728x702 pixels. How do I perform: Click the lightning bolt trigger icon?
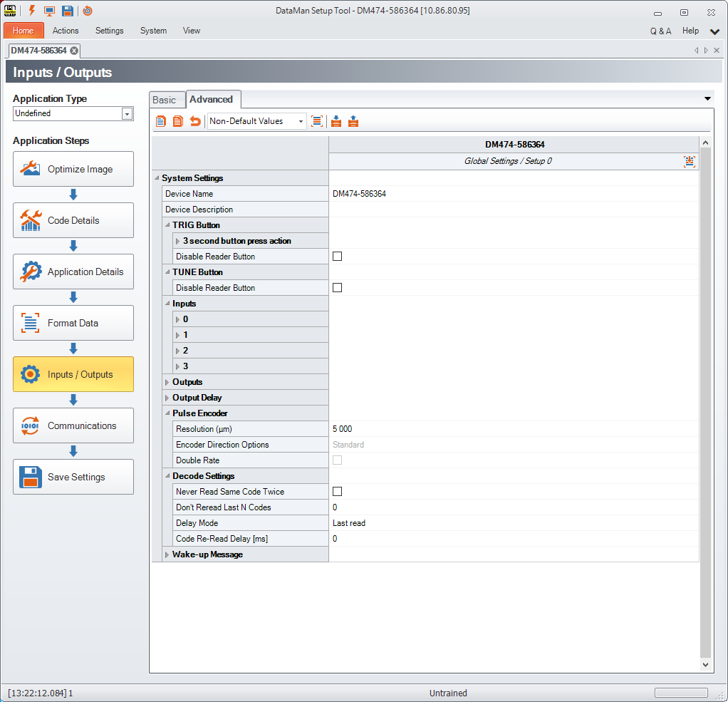[31, 11]
